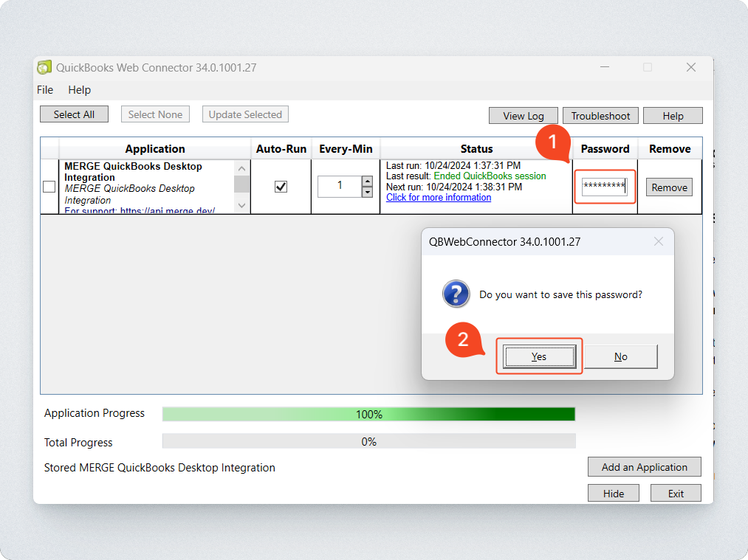
Task: Click the Password input field
Action: coord(605,186)
